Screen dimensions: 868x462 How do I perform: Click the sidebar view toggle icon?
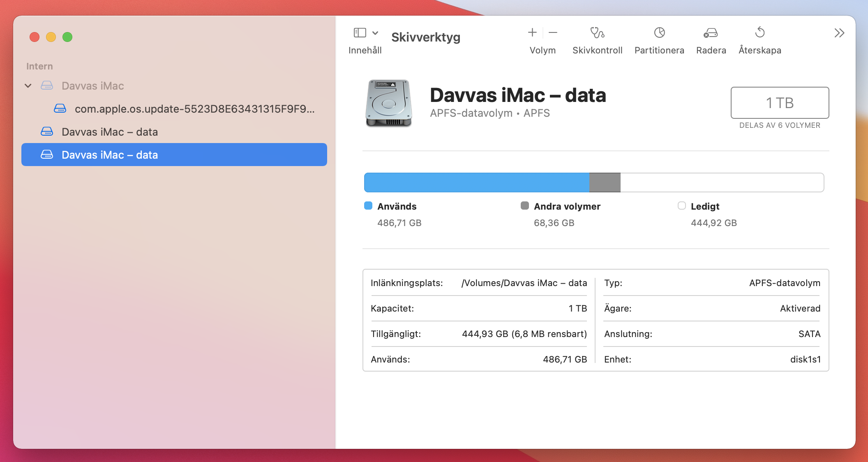tap(360, 32)
